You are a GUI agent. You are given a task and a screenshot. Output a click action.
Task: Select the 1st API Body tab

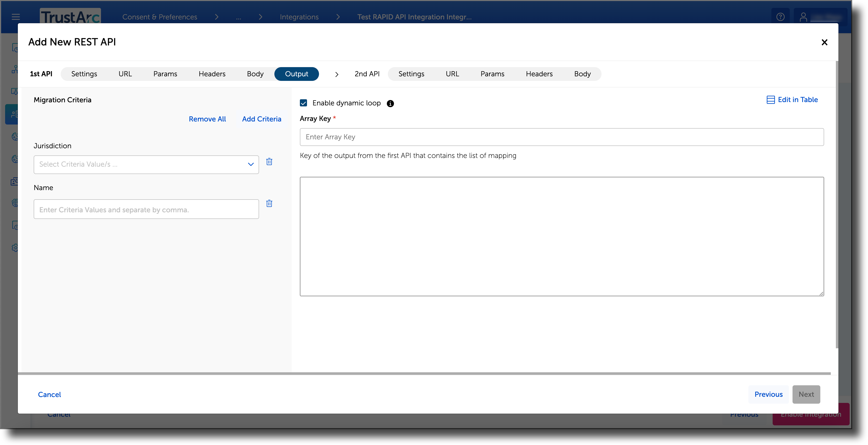pyautogui.click(x=255, y=74)
